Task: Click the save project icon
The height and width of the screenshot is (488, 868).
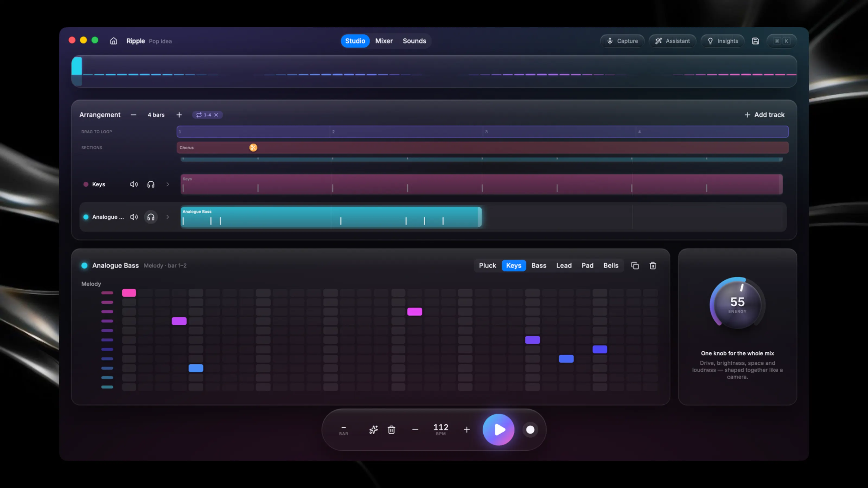Action: [x=755, y=41]
